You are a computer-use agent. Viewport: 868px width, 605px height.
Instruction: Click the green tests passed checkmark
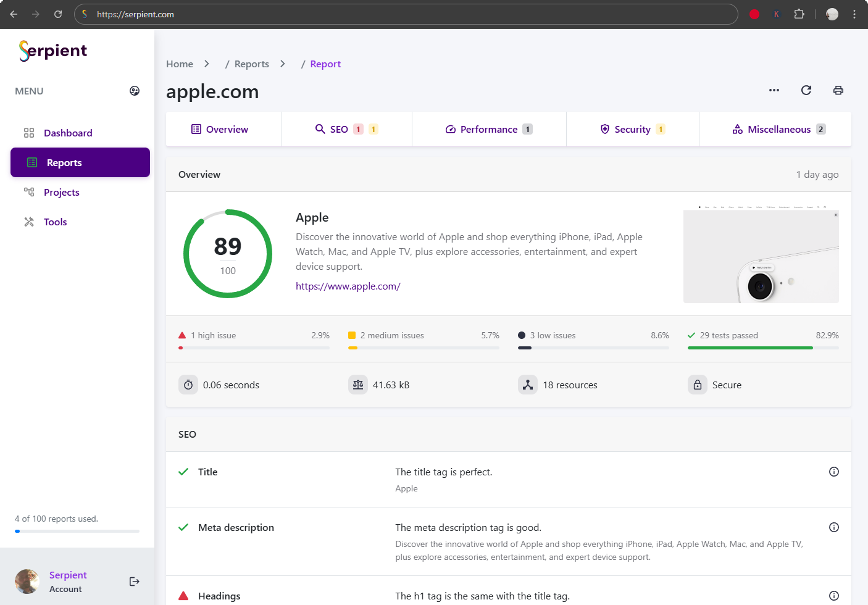click(x=691, y=335)
